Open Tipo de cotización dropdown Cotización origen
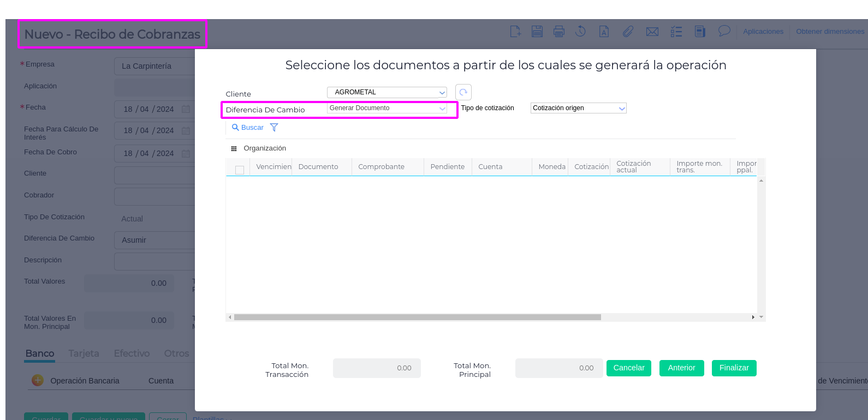 (x=579, y=108)
